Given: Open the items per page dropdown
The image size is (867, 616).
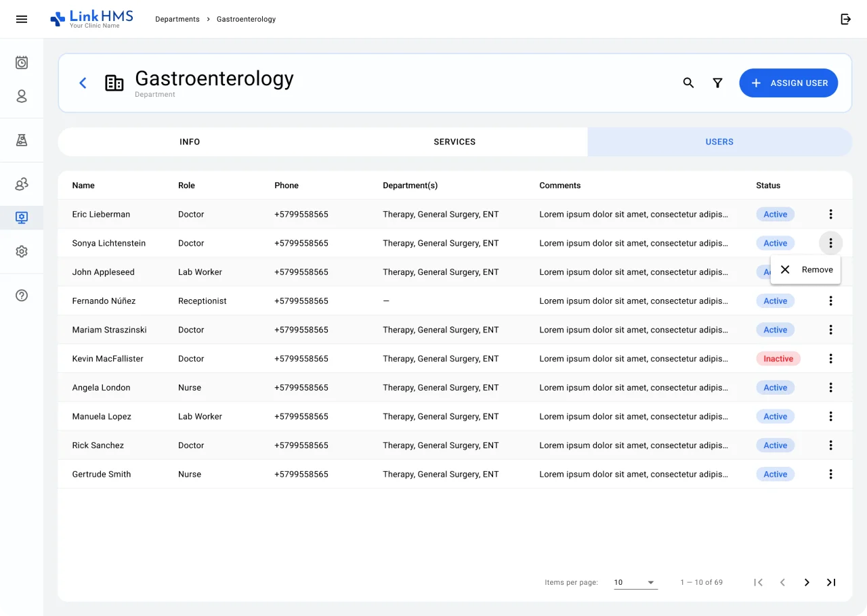Looking at the screenshot, I should pyautogui.click(x=635, y=582).
